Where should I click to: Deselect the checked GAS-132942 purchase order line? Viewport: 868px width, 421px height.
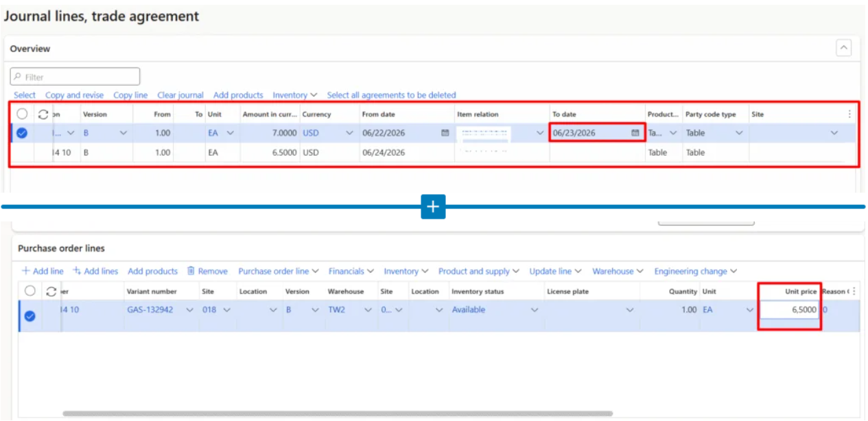point(30,316)
